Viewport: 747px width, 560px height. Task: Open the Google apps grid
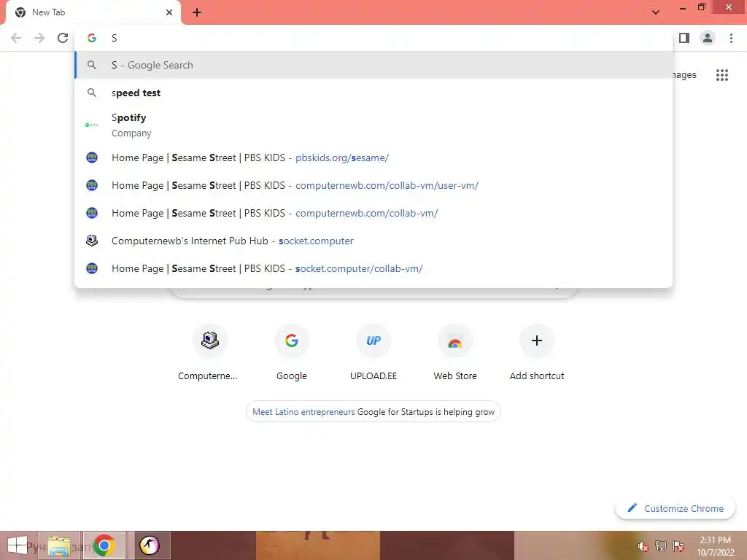point(721,75)
